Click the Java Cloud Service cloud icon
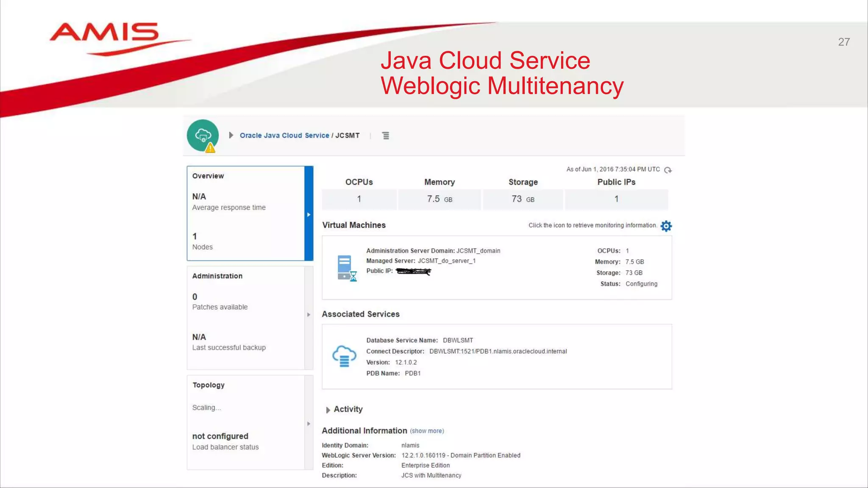 (203, 135)
